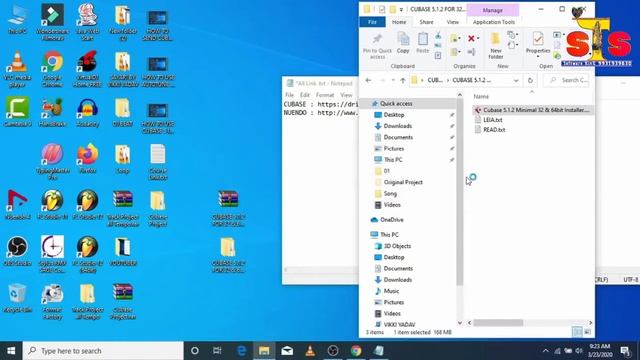Select Cubase 5.1.2 Minimal installer file
This screenshot has width=640, height=360.
tap(533, 110)
